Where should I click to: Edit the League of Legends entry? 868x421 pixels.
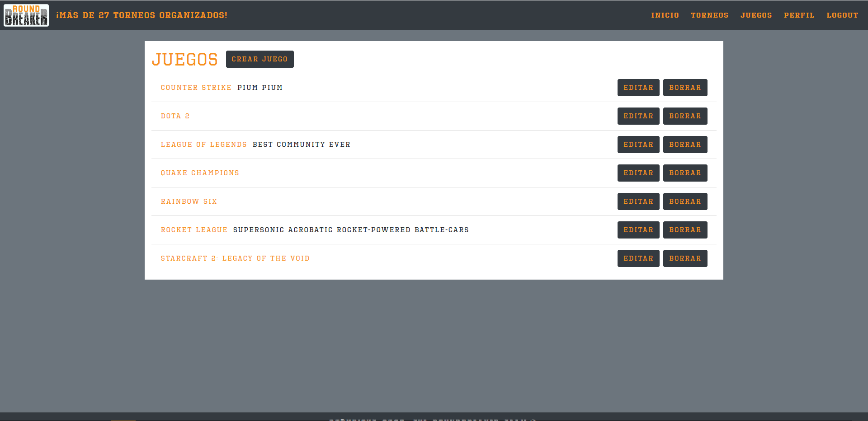point(638,145)
